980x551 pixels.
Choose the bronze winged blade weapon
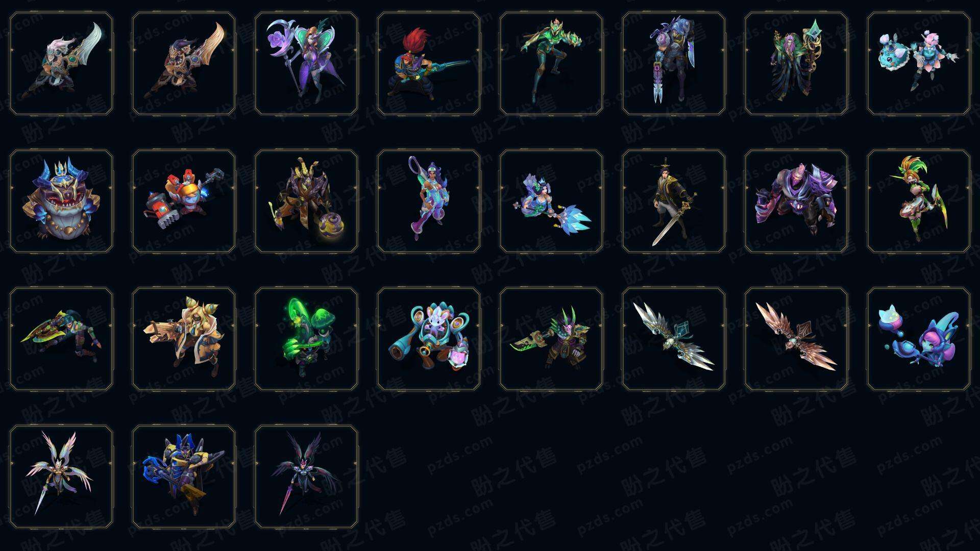click(x=796, y=339)
